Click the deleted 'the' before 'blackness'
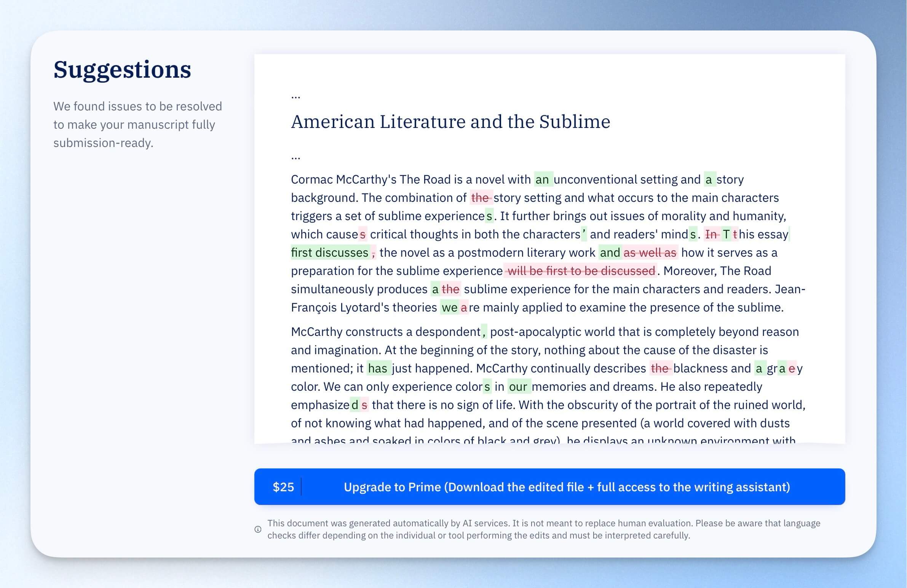The height and width of the screenshot is (588, 907). 661,368
